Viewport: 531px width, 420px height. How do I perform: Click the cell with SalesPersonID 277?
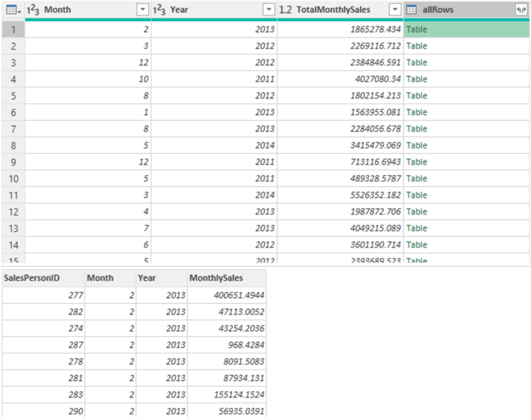[44, 295]
